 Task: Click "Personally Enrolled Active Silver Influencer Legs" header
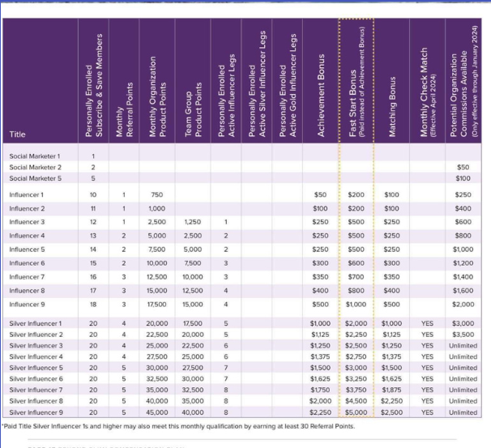click(x=257, y=83)
